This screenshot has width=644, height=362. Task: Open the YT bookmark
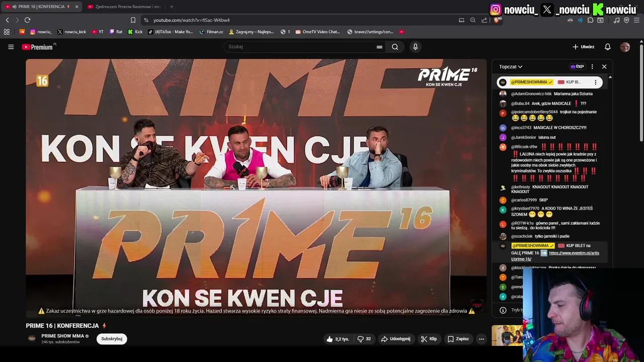(98, 32)
